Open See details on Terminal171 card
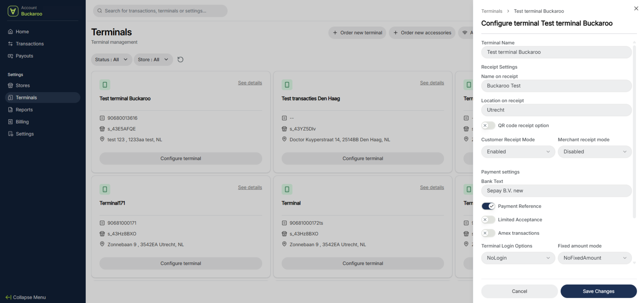 point(250,187)
